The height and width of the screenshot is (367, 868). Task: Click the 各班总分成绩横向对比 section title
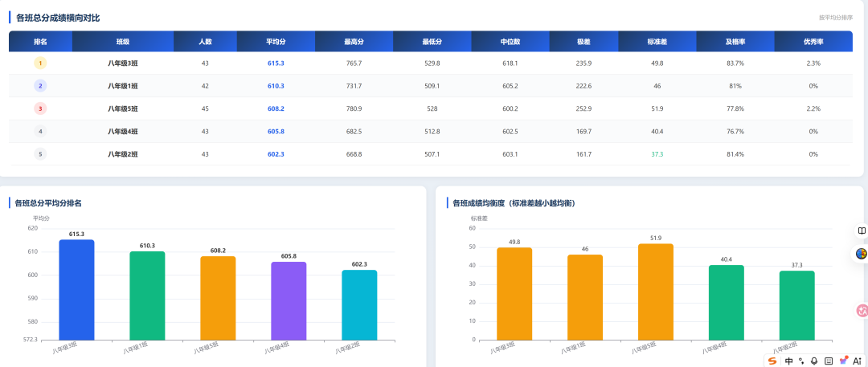point(58,18)
